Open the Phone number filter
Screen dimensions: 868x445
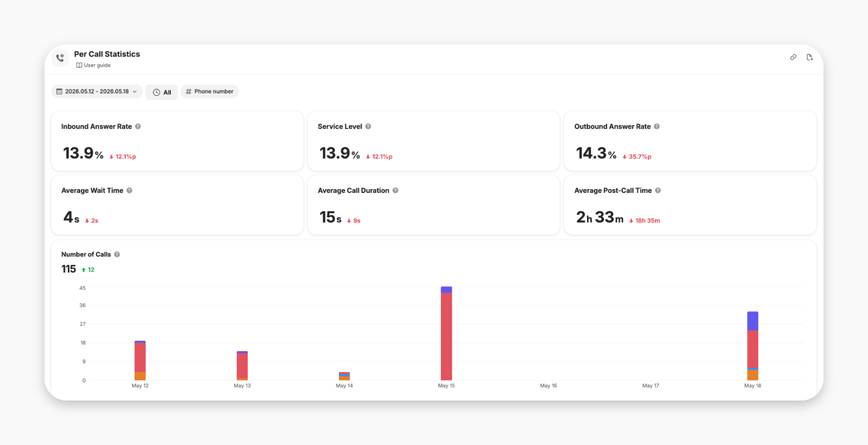pos(210,91)
